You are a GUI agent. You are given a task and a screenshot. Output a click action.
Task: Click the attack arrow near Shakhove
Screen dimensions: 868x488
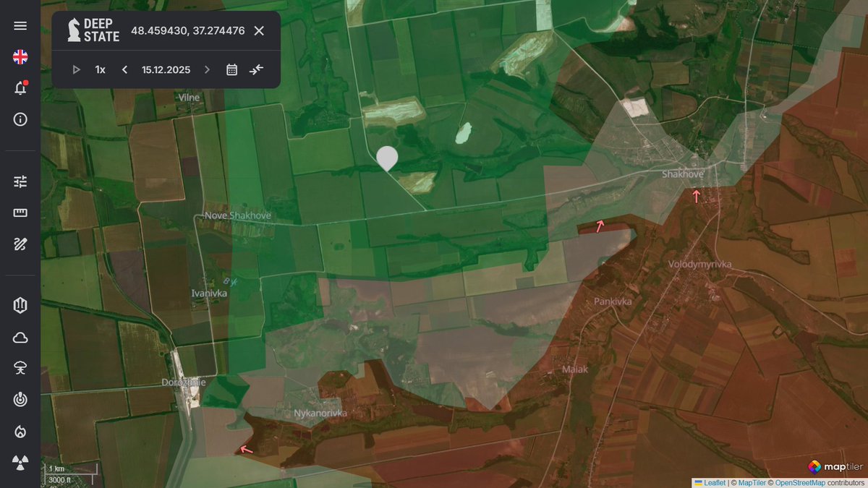click(696, 195)
